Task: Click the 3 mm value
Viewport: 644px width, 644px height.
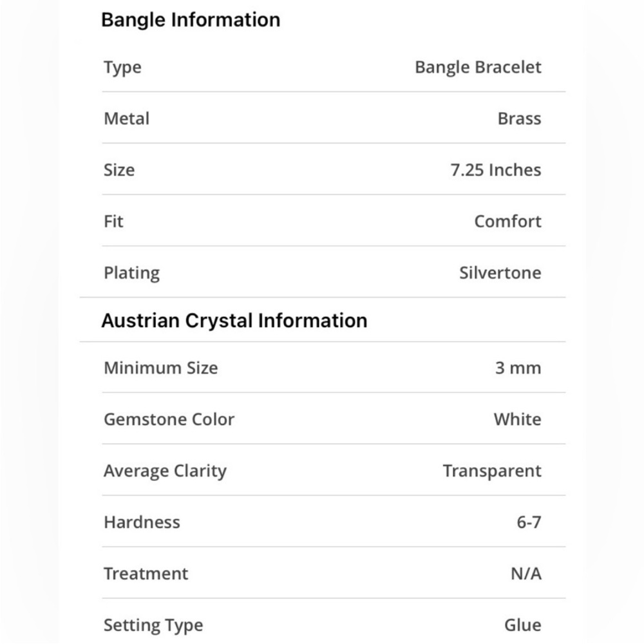Action: pos(518,368)
